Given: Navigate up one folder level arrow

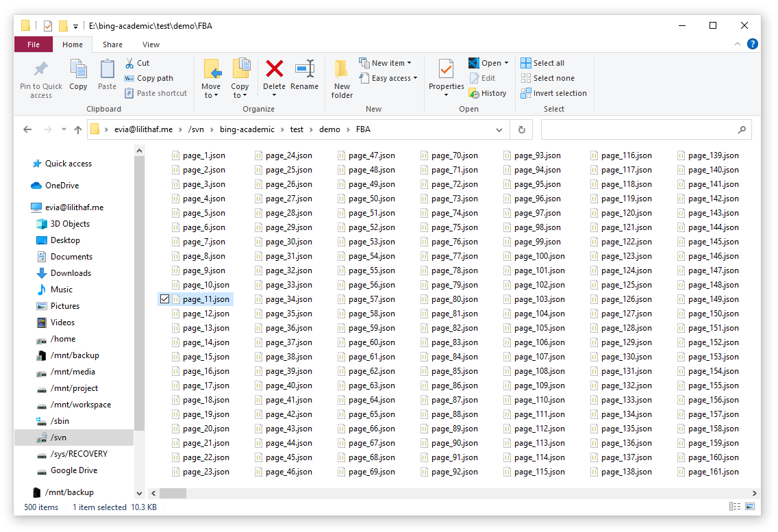Looking at the screenshot, I should coord(78,129).
